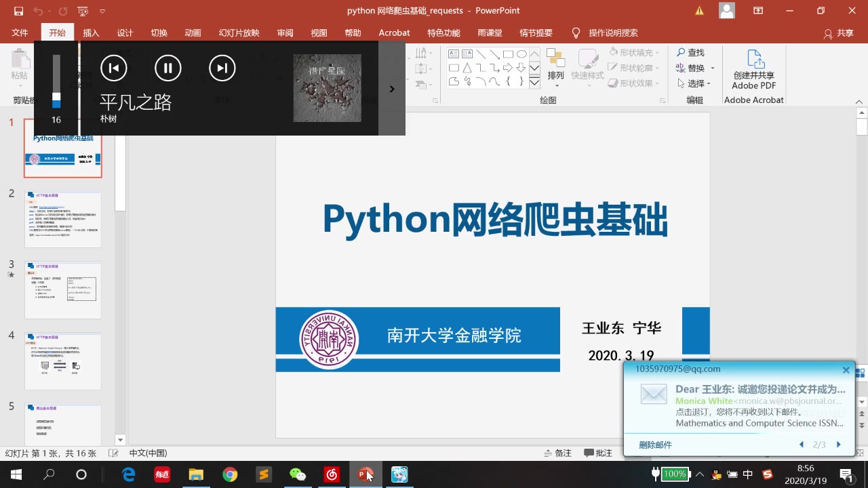Switch to the 插入 ribbon tab
The width and height of the screenshot is (868, 488).
(90, 32)
